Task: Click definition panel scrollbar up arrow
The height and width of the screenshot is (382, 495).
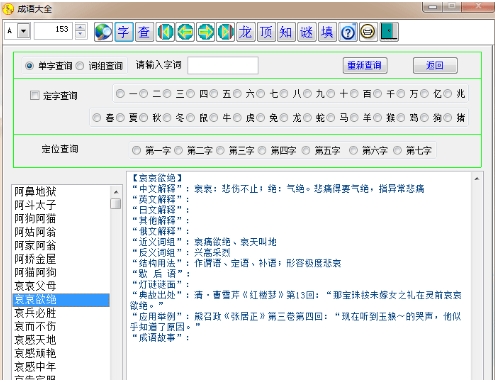Action: [477, 179]
